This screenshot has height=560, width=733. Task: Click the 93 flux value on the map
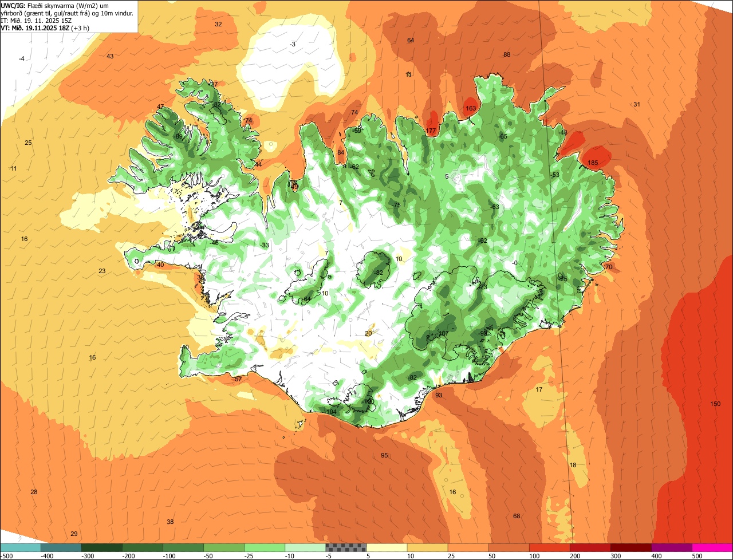point(439,396)
